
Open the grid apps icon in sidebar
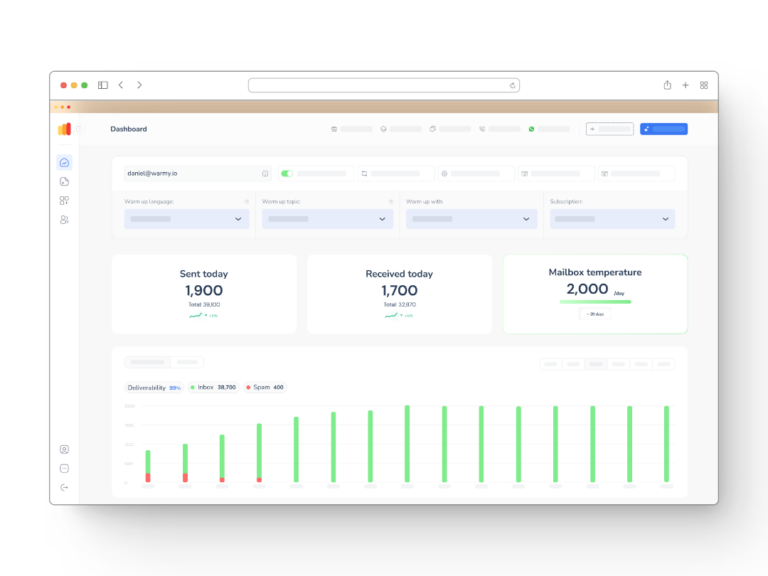[64, 200]
